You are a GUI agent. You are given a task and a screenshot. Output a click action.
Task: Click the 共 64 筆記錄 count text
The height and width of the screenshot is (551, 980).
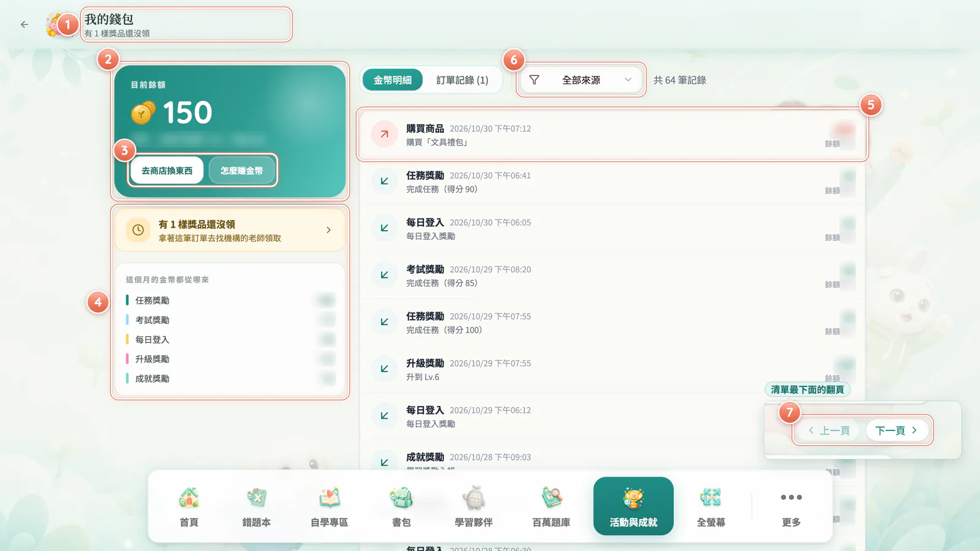tap(680, 80)
